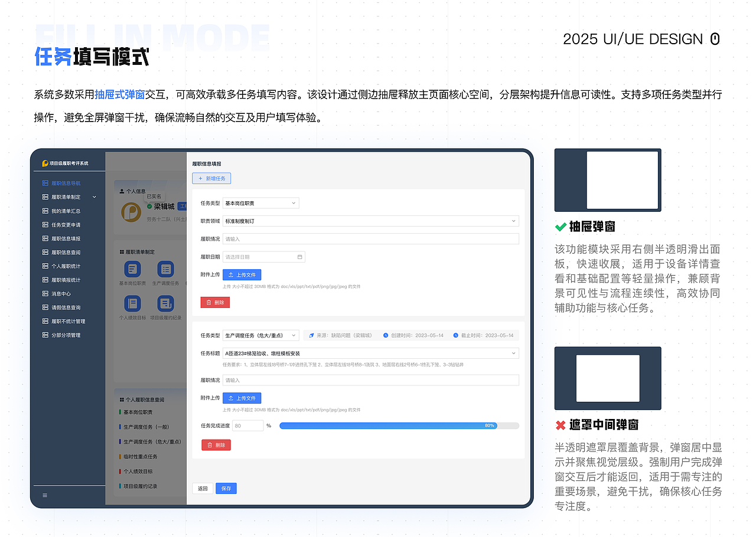756x537 pixels.
Task: Click the grid icon beside 个人履职信息查询
Action: click(x=122, y=400)
